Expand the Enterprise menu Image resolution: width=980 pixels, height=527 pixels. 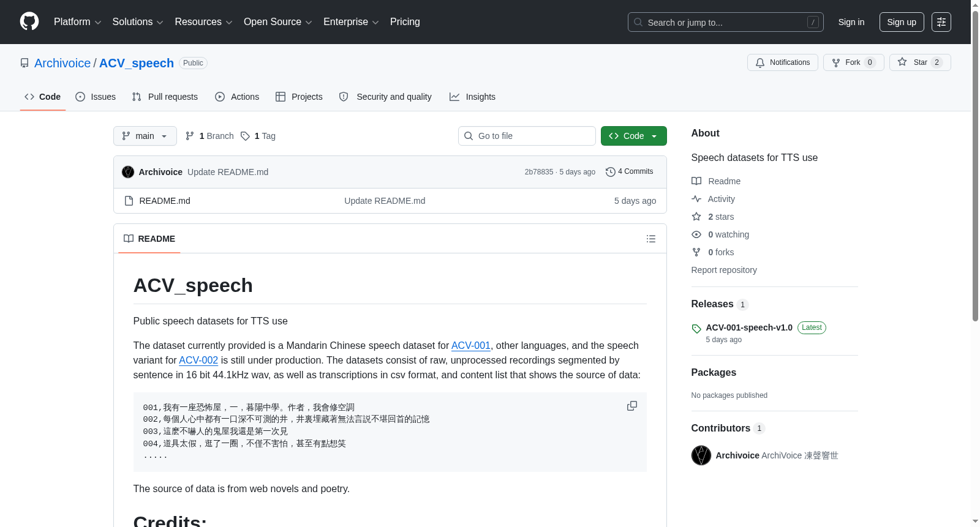[351, 22]
